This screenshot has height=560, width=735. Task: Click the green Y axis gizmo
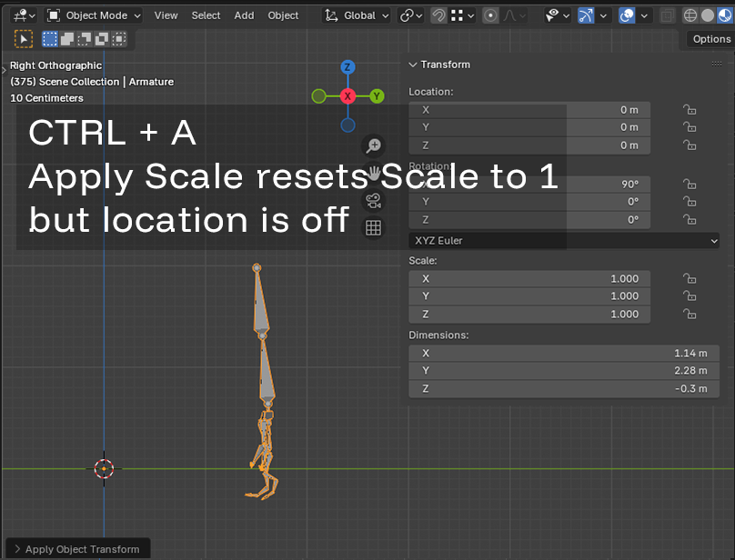coord(377,96)
